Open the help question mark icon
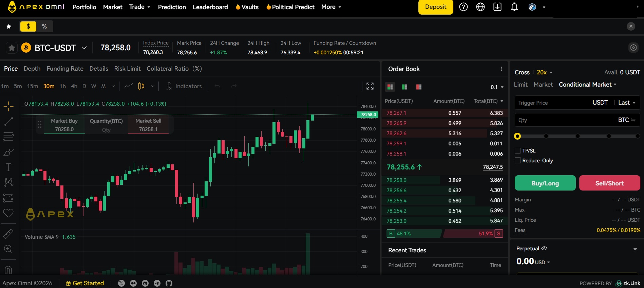 (x=463, y=7)
